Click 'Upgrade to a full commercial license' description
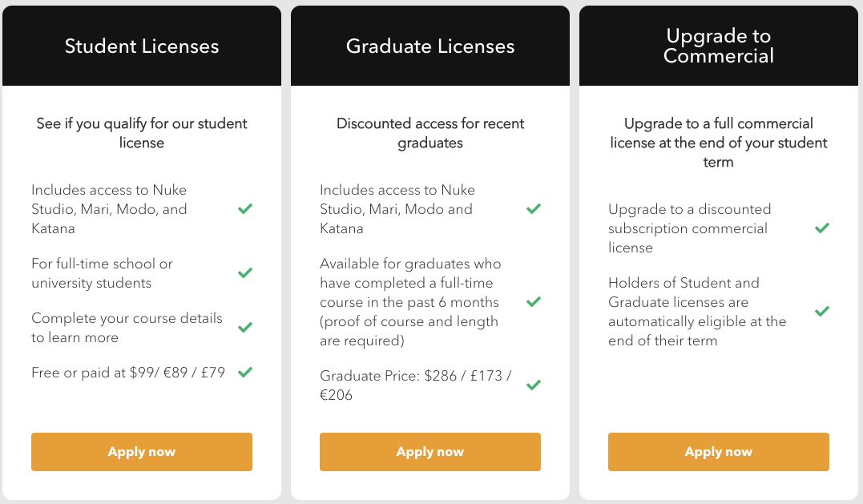This screenshot has height=504, width=863. coord(718,143)
